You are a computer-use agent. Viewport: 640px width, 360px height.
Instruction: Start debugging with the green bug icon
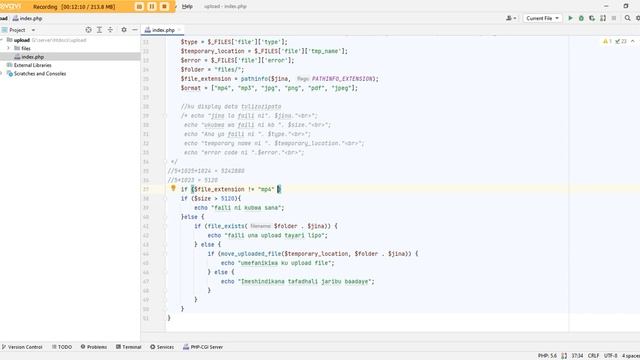[x=581, y=18]
